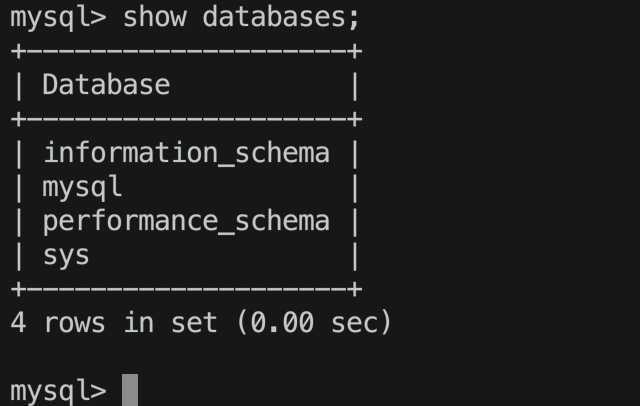Click the left pipe before Database header

point(19,86)
